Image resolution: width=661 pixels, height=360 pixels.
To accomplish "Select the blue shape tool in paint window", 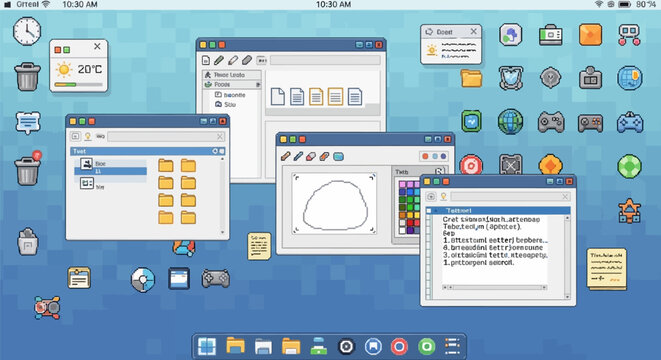I will 338,157.
